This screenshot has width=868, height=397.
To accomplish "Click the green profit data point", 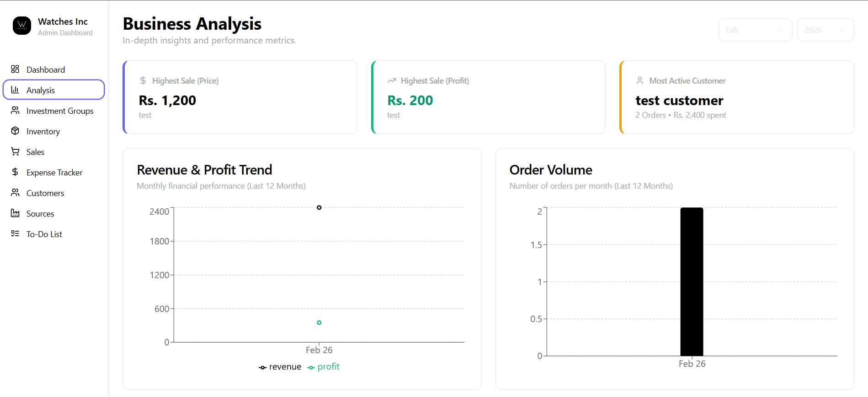I will (319, 323).
